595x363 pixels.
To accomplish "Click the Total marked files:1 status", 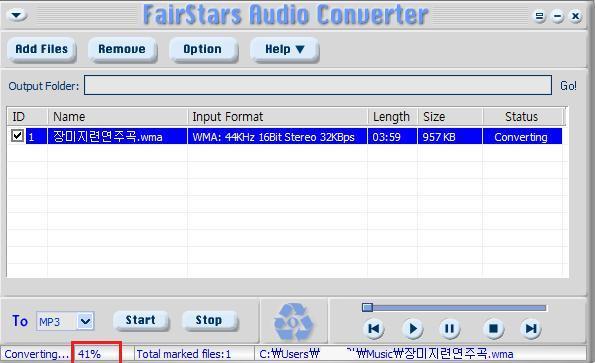I will click(x=184, y=354).
